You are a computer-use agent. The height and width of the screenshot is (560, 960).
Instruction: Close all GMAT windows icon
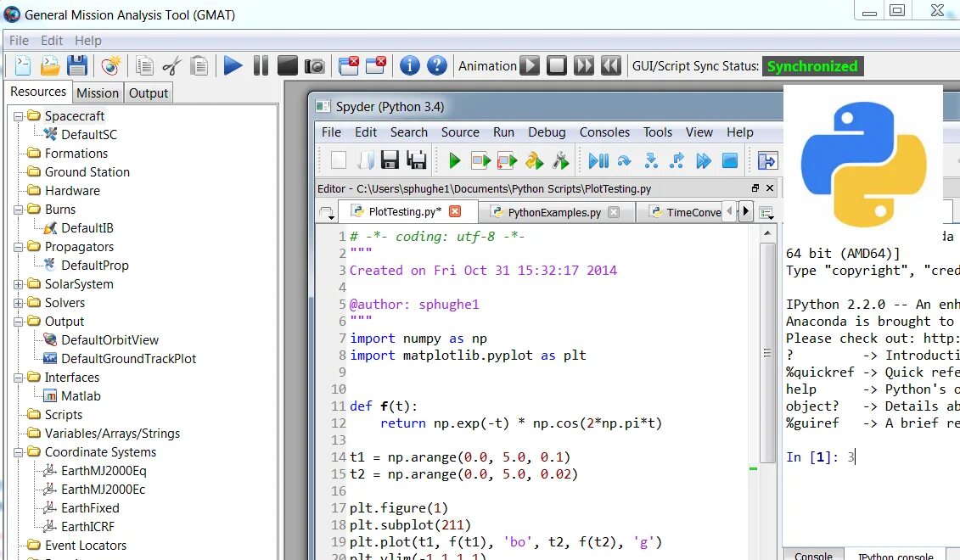tap(349, 65)
